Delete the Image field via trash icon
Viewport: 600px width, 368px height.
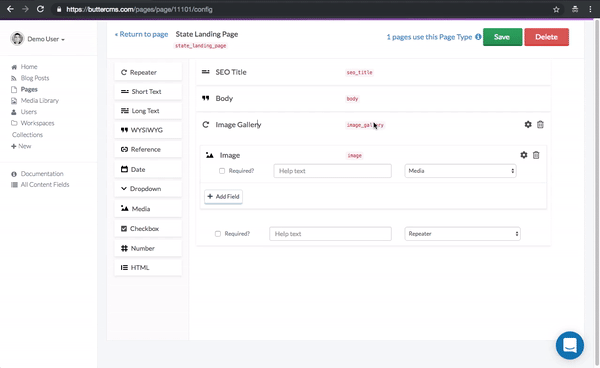(536, 155)
